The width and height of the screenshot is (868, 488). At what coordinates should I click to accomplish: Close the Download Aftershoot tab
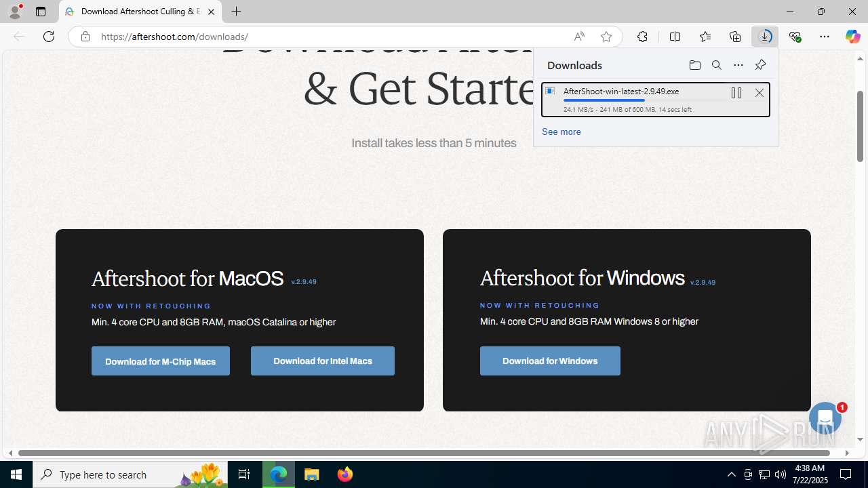[211, 12]
